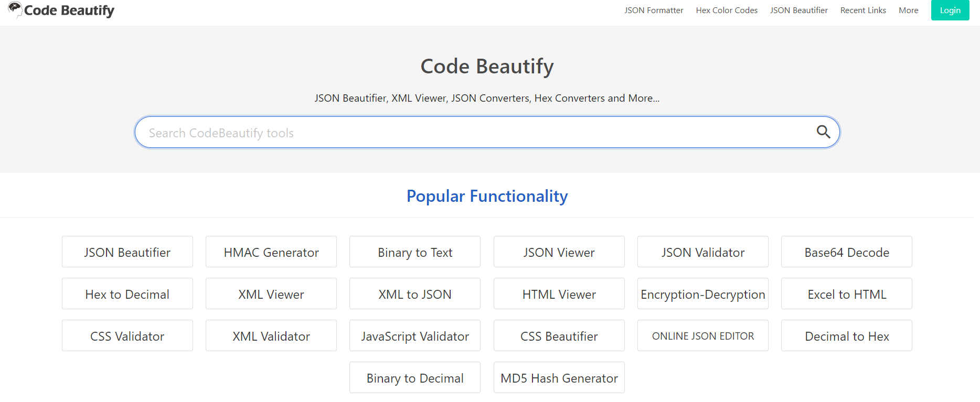Open the HTML Viewer tool
980x402 pixels.
coord(559,294)
